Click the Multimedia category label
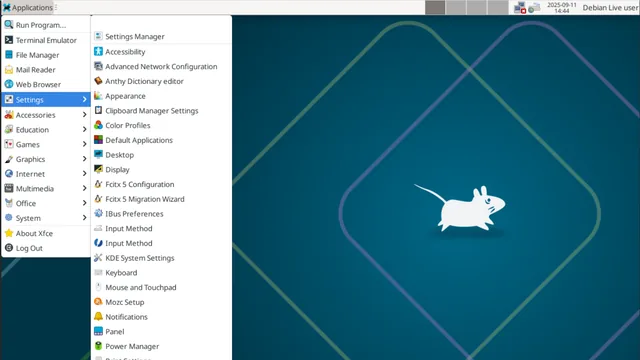This screenshot has height=360, width=640. (x=35, y=188)
